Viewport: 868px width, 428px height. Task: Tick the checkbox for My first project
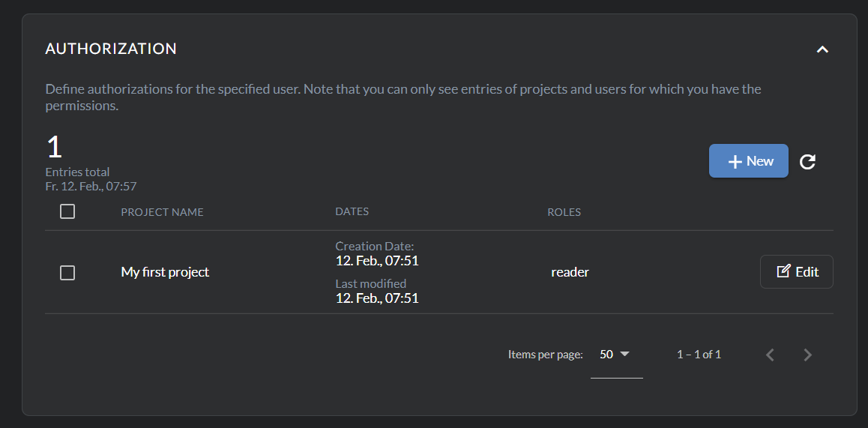(67, 273)
